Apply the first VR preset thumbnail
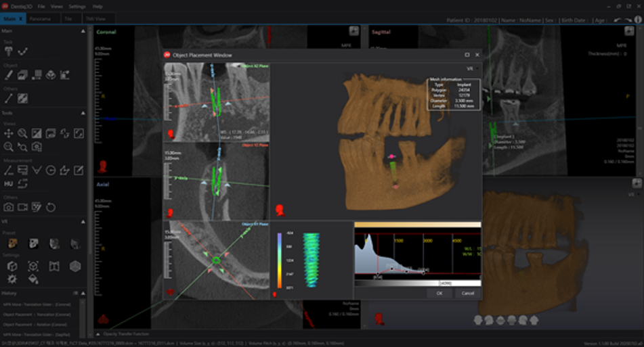 [12, 243]
